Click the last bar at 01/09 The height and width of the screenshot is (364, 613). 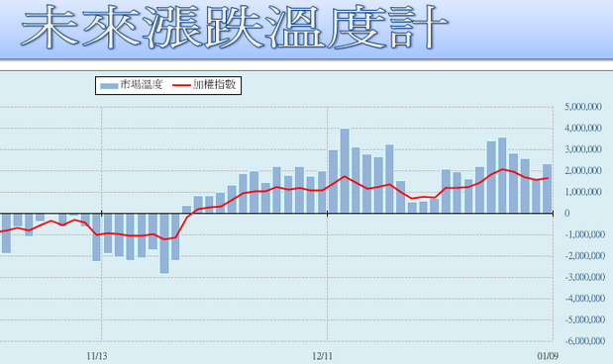click(x=547, y=189)
